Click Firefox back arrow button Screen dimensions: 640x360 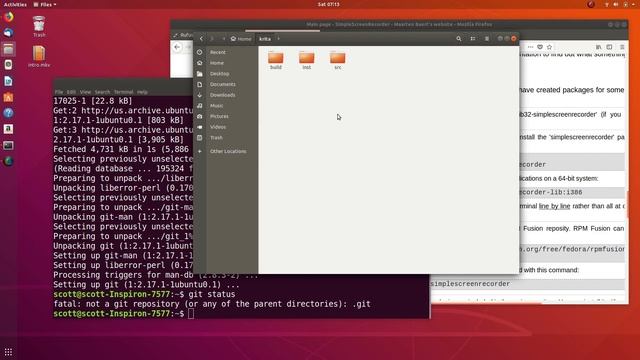pos(177,47)
